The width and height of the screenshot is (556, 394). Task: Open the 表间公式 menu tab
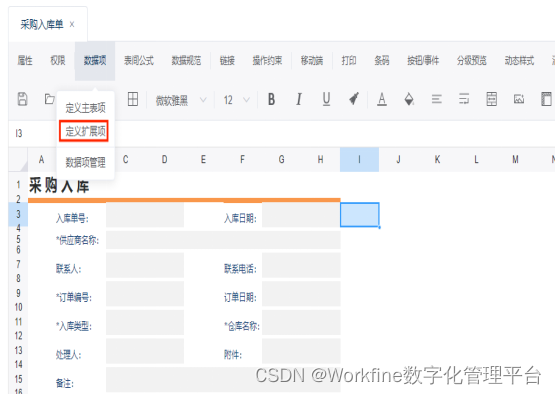tap(139, 61)
